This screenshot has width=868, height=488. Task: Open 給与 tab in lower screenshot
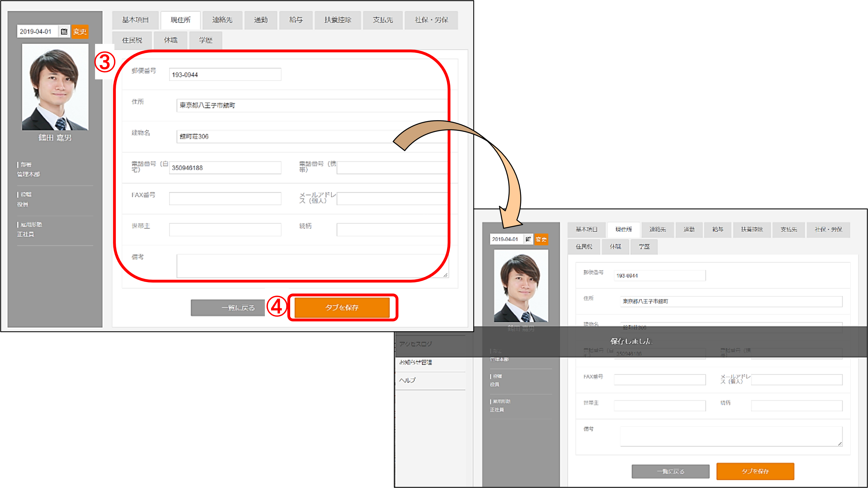718,230
